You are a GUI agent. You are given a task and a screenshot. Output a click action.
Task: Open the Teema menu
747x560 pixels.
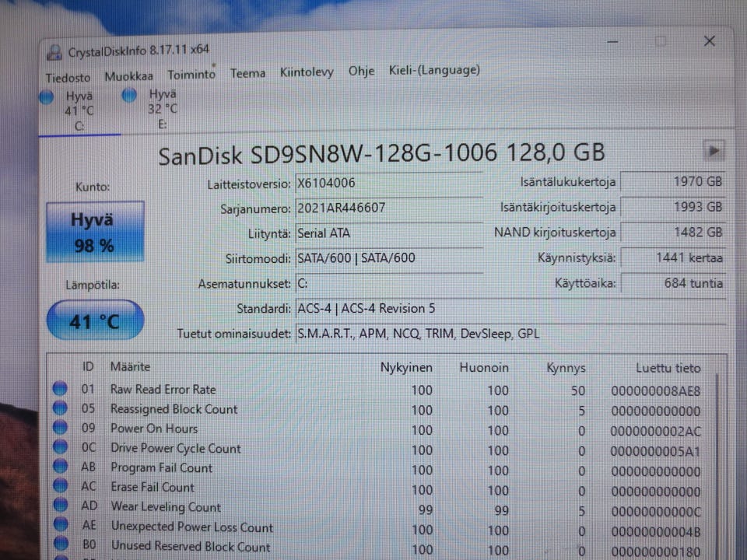[x=247, y=73]
